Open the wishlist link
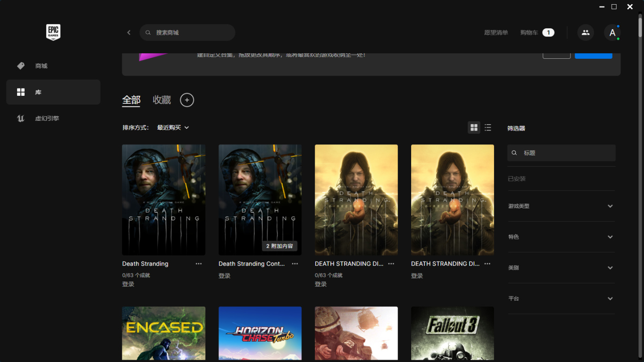The image size is (644, 362). 496,33
